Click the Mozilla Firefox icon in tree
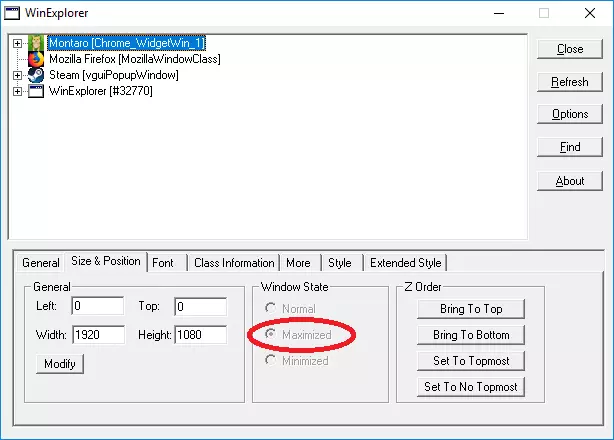 click(x=36, y=59)
